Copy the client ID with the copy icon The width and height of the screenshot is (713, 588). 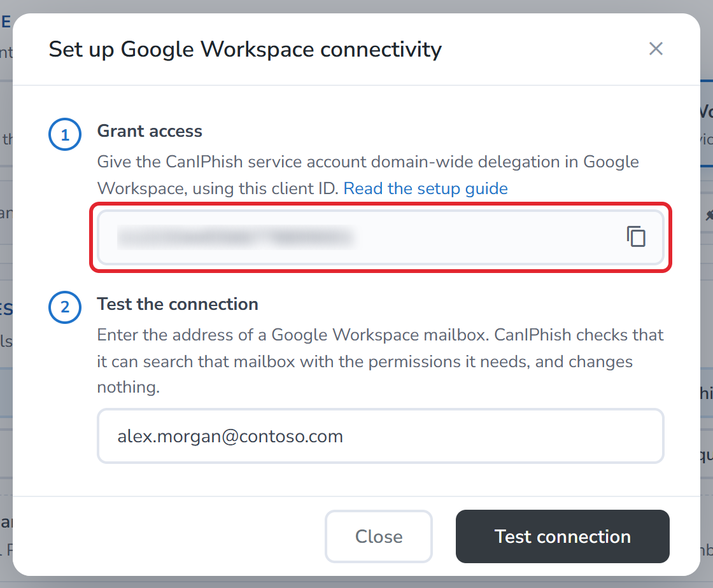click(x=636, y=237)
